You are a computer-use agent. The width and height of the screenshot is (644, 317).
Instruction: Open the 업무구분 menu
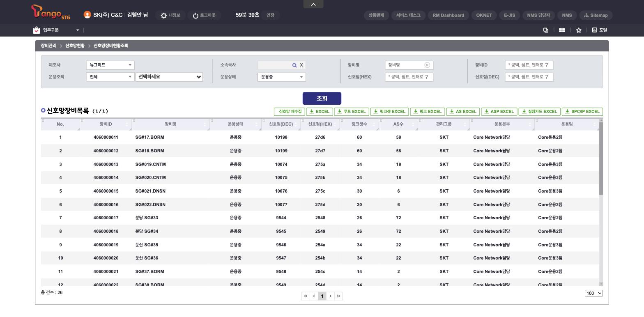click(x=57, y=30)
